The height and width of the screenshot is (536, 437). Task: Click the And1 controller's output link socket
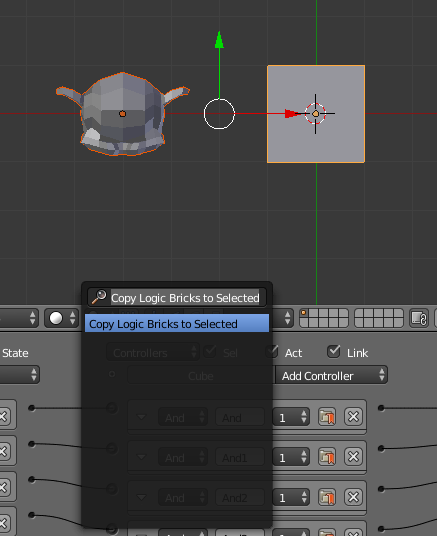pos(381,448)
